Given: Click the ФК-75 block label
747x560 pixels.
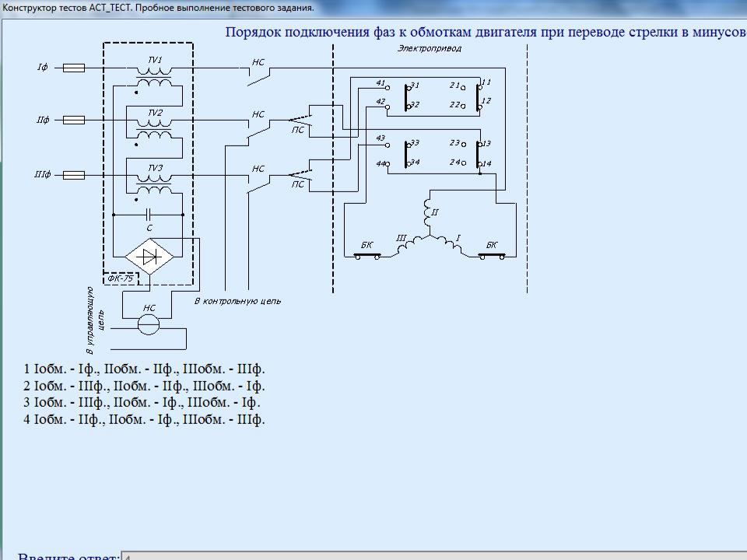Looking at the screenshot, I should 120,278.
